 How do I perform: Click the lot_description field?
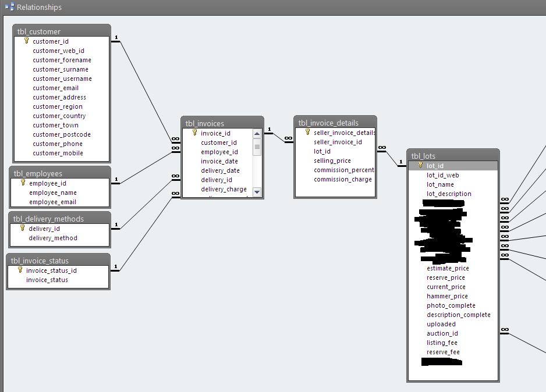point(449,194)
